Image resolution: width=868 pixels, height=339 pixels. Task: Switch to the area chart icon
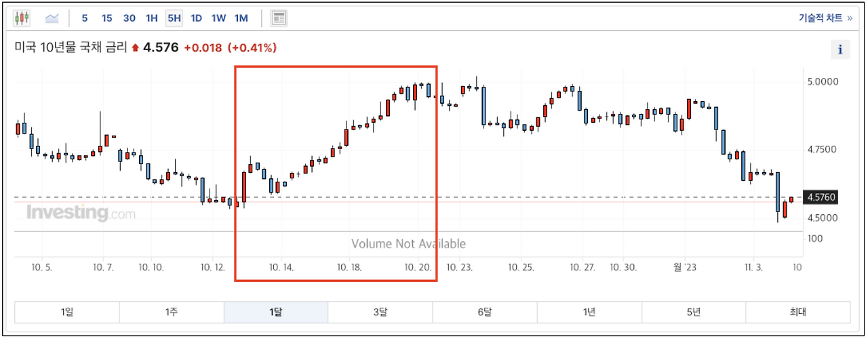tap(52, 18)
